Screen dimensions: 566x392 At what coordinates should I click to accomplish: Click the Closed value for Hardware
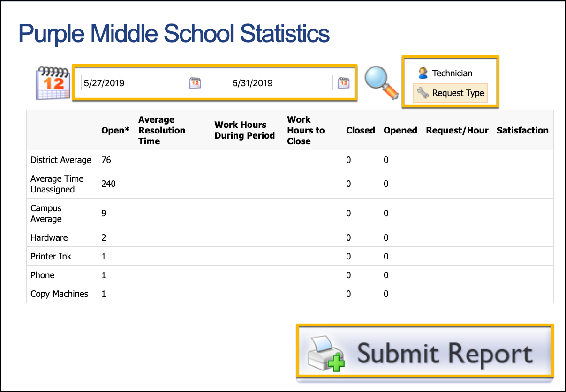[348, 237]
